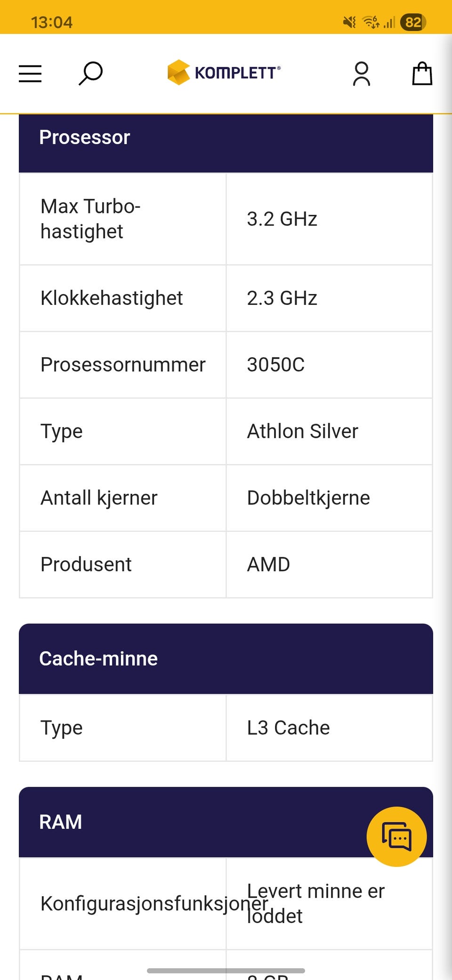Select the 3050C processor number value
This screenshot has width=452, height=980.
click(x=276, y=365)
